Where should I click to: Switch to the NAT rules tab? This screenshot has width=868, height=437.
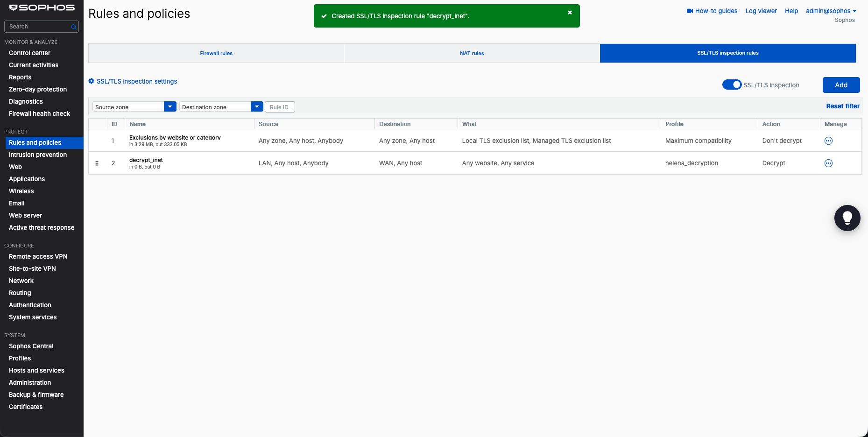(x=472, y=53)
